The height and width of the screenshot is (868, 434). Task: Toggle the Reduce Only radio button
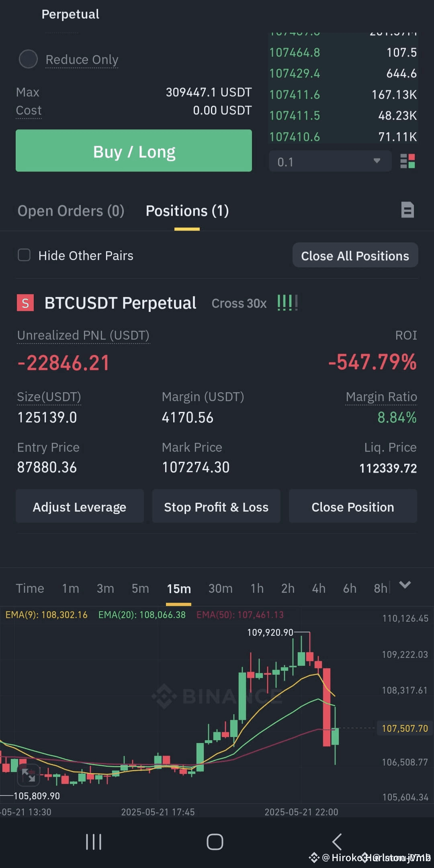pos(28,59)
